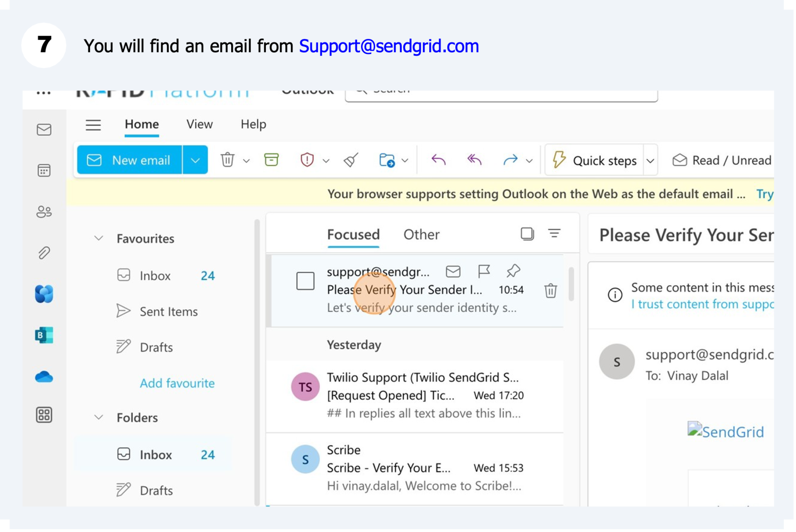Click the TS avatar on Twilio email
Viewport: 796px width, 532px height.
[305, 387]
